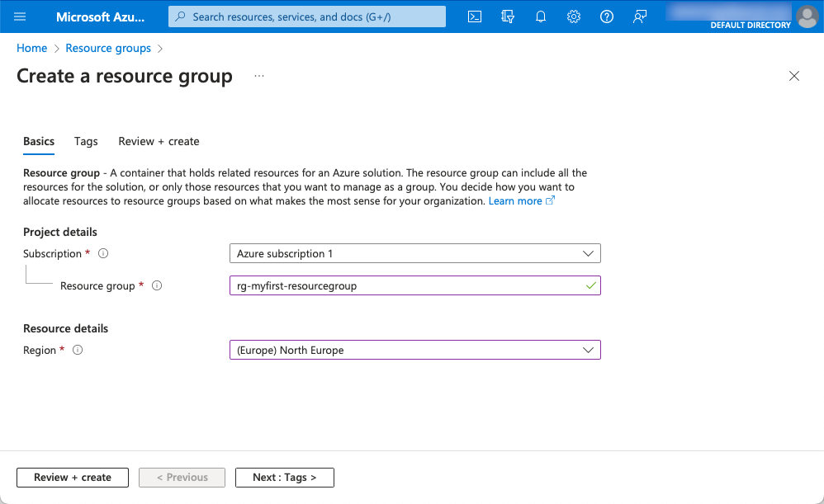Image resolution: width=824 pixels, height=504 pixels.
Task: Open the hamburger portal menu
Action: (21, 16)
